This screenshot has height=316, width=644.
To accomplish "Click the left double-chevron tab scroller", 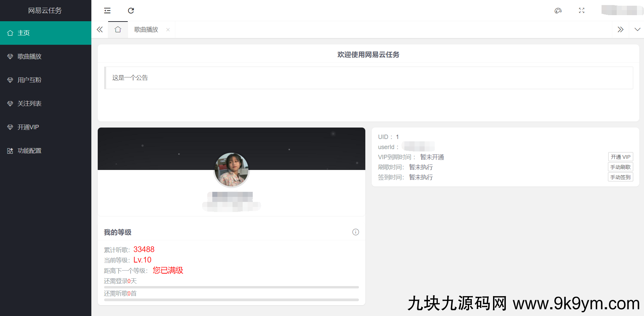I will click(99, 30).
